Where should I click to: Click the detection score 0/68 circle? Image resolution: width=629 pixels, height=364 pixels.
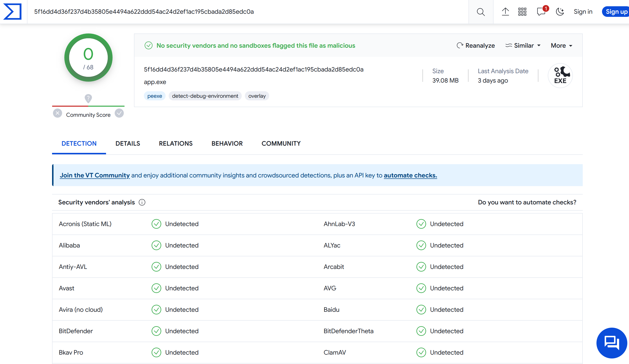pyautogui.click(x=88, y=58)
